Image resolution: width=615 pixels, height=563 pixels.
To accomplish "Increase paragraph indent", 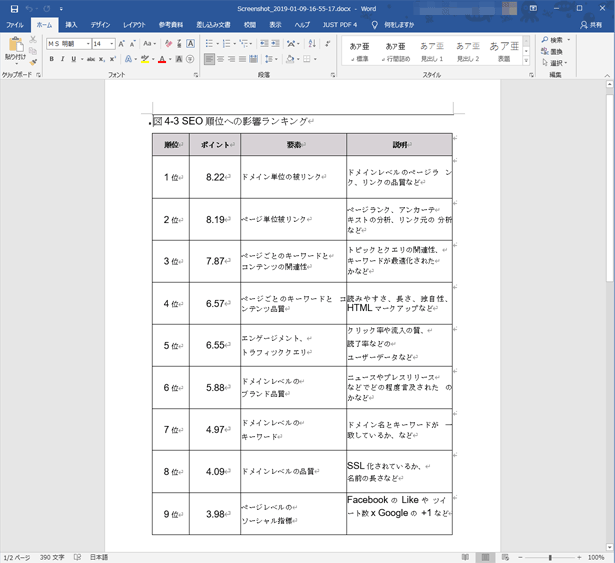I will click(x=275, y=44).
